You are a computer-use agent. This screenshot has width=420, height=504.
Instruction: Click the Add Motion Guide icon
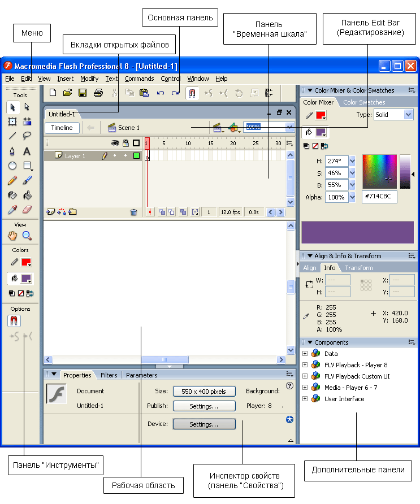[x=62, y=212]
